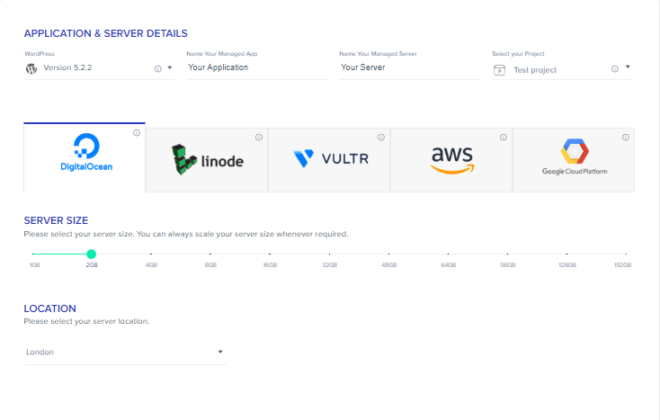The height and width of the screenshot is (420, 660).
Task: Select the Linode provider tab
Action: [x=207, y=160]
